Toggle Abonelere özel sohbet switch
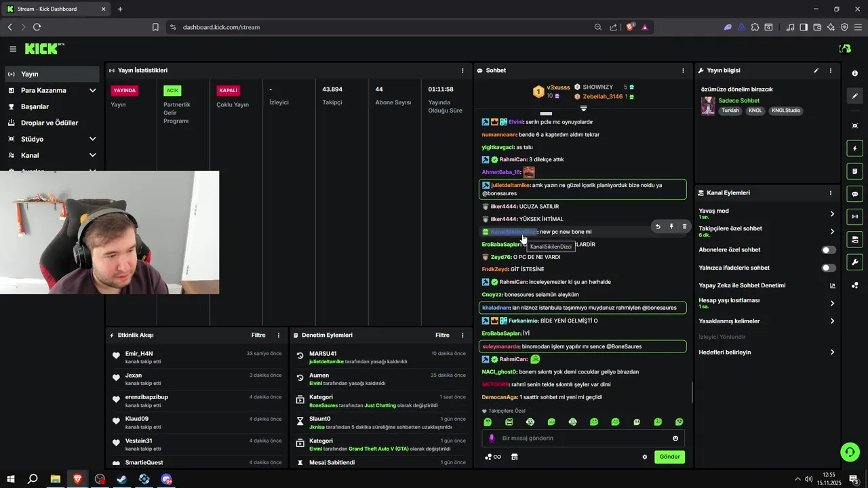This screenshot has width=868, height=488. [x=829, y=250]
